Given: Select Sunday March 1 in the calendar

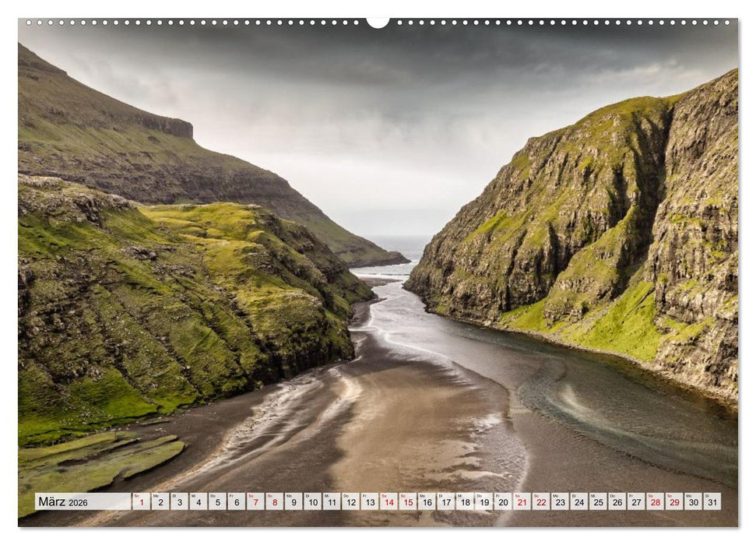Looking at the screenshot, I should pos(141,501).
